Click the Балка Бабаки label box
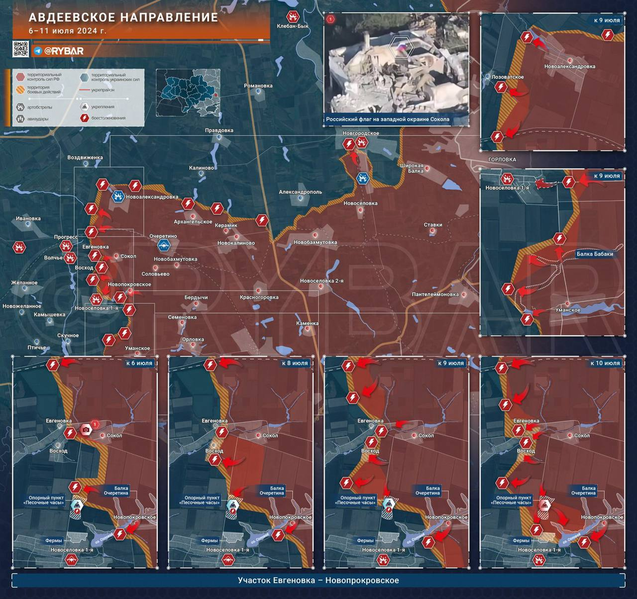 pyautogui.click(x=594, y=255)
